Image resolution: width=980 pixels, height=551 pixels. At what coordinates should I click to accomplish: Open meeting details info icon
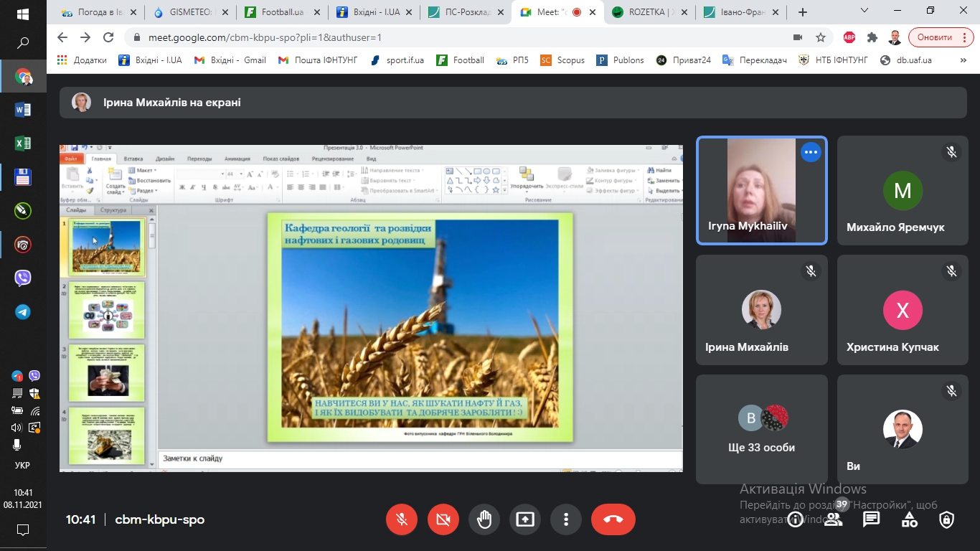[795, 520]
